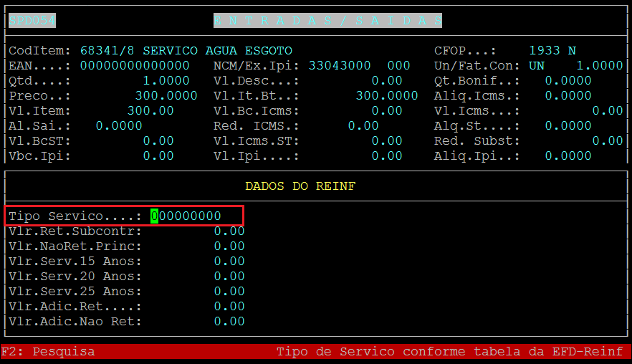This screenshot has height=364, width=632.
Task: Click the SPD054 screen code
Action: (32, 20)
